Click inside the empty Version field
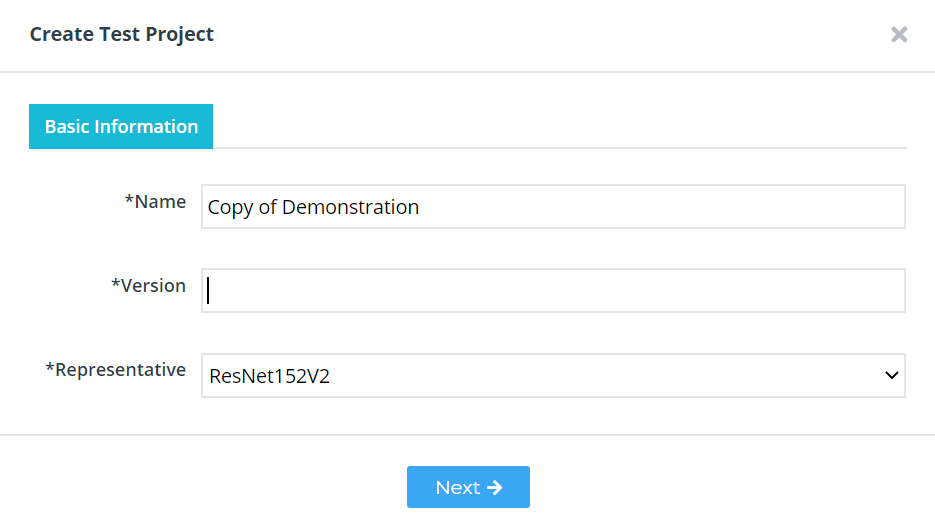The height and width of the screenshot is (532, 935). click(553, 290)
